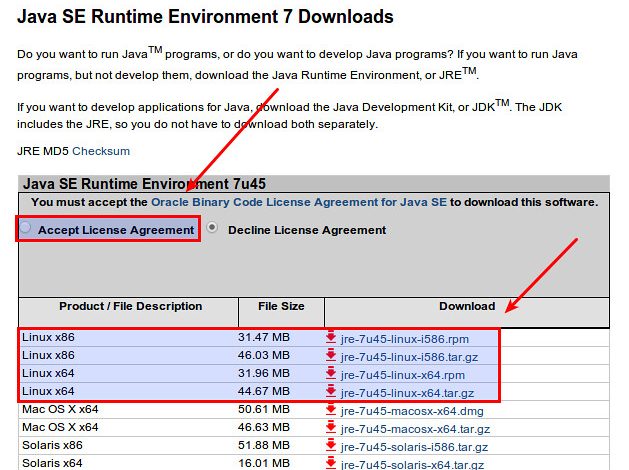
Task: Click download icon beside jre-7u45-linux-x64.rpm
Action: (x=331, y=374)
